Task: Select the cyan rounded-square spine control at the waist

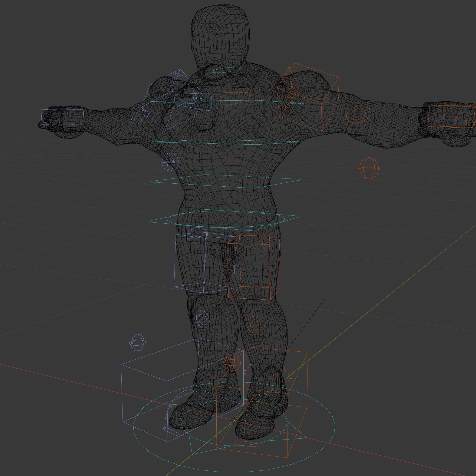Action: pyautogui.click(x=225, y=182)
